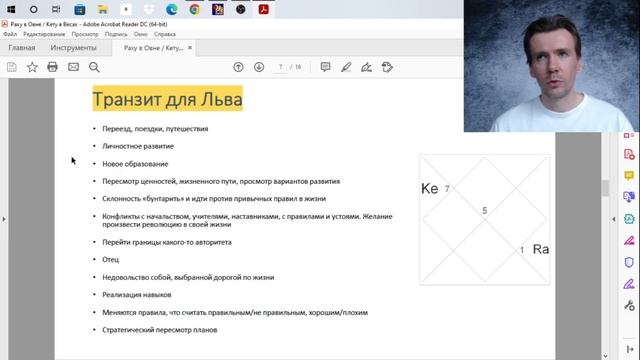Select the Раху в Овне / Кету document tab
The height and width of the screenshot is (360, 640).
click(153, 48)
